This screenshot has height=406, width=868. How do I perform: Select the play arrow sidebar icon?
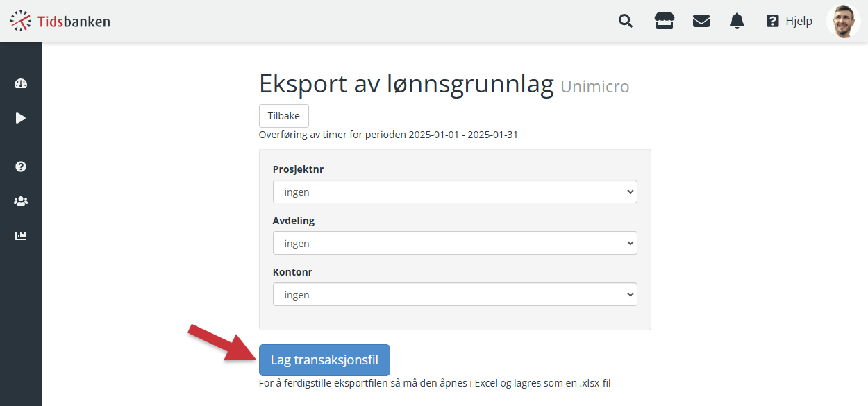pyautogui.click(x=21, y=118)
